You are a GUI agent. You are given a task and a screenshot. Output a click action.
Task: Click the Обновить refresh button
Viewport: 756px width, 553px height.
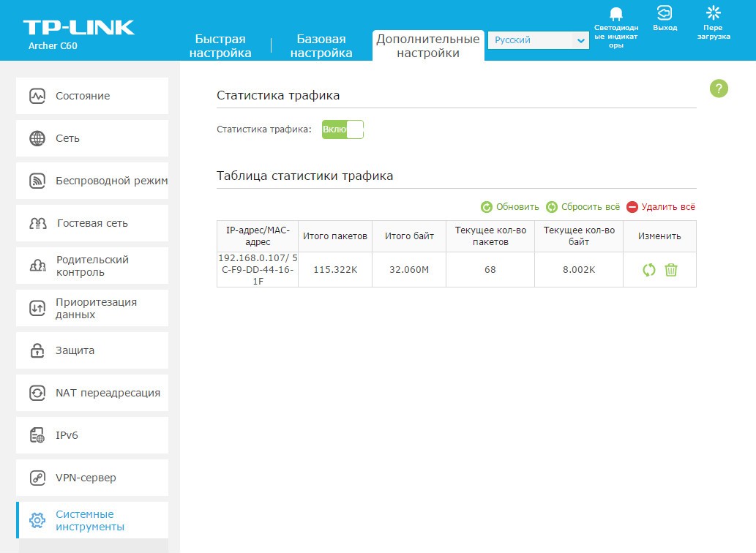click(510, 207)
